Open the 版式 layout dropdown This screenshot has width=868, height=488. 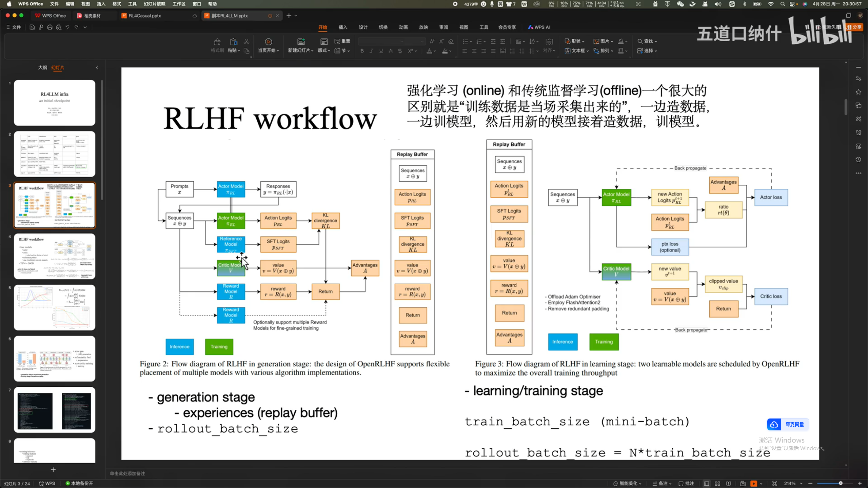[x=324, y=50]
